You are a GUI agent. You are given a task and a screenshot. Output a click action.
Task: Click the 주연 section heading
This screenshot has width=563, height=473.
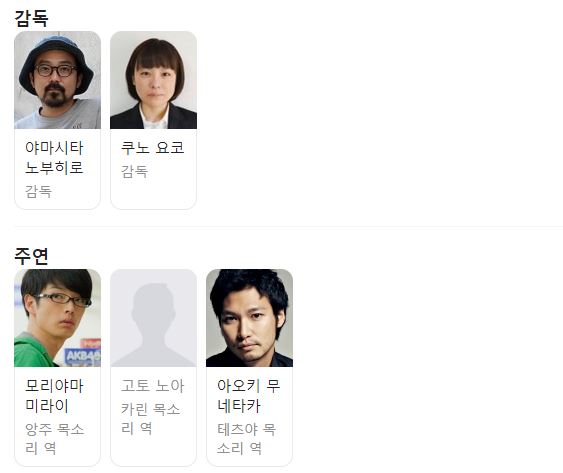(x=31, y=256)
